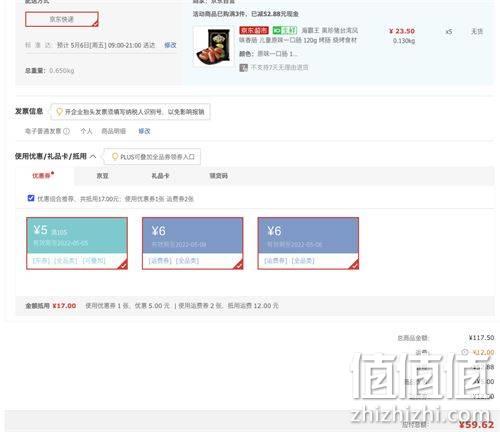500x432 pixels.
Task: Switch to the 优惠券 tab
Action: click(x=43, y=175)
